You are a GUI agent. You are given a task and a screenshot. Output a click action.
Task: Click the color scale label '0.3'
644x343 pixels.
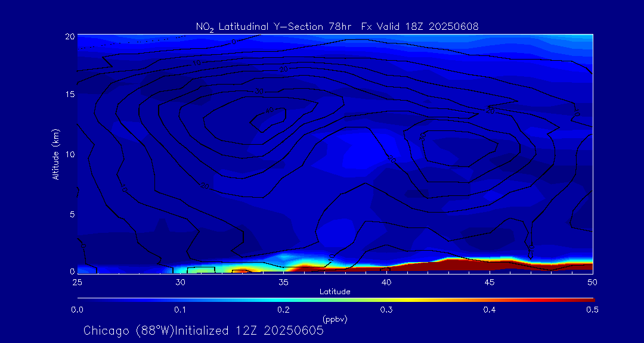click(x=386, y=310)
